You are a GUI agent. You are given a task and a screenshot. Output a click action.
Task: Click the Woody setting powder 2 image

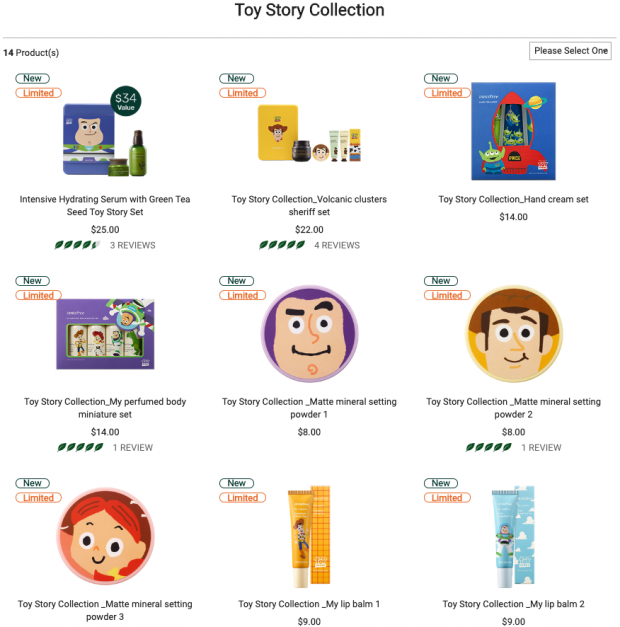point(514,333)
